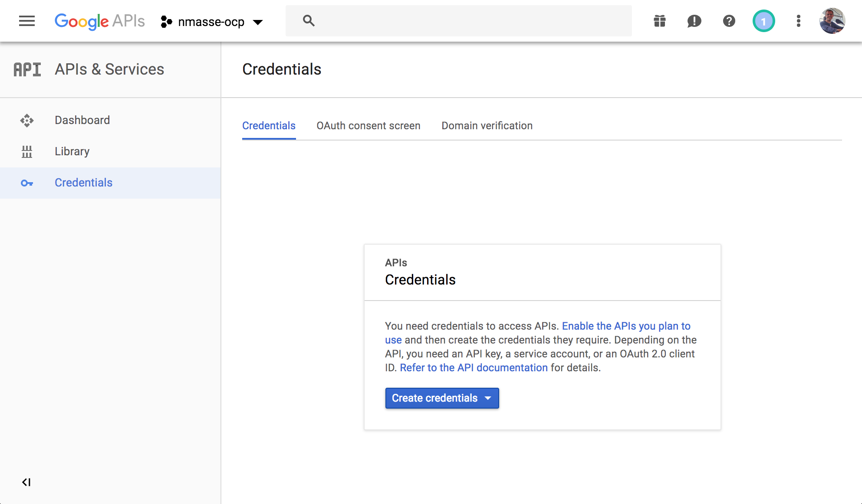Switch to Domain verification tab
Image resolution: width=862 pixels, height=504 pixels.
[x=487, y=126]
